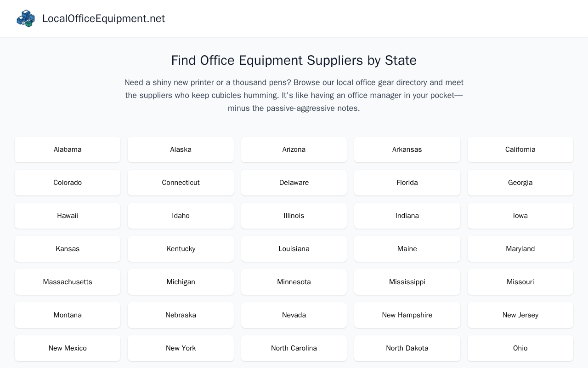Select the Nevada state button
588x368 pixels.
point(294,315)
